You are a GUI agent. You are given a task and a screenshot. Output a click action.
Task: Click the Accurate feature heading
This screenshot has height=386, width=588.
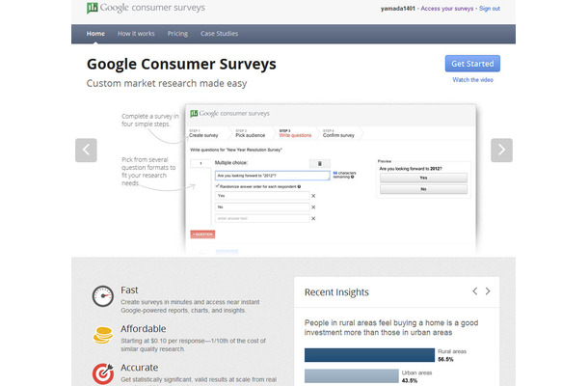pos(140,368)
